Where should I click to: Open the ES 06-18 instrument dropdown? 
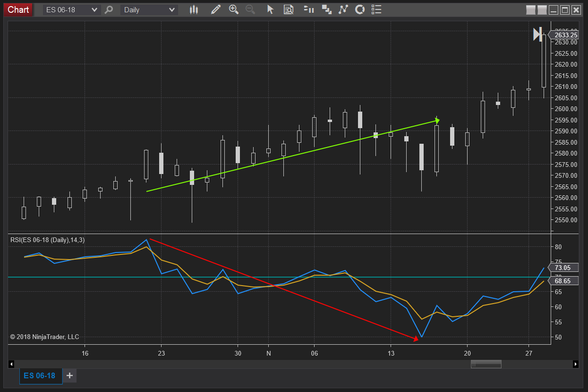72,9
